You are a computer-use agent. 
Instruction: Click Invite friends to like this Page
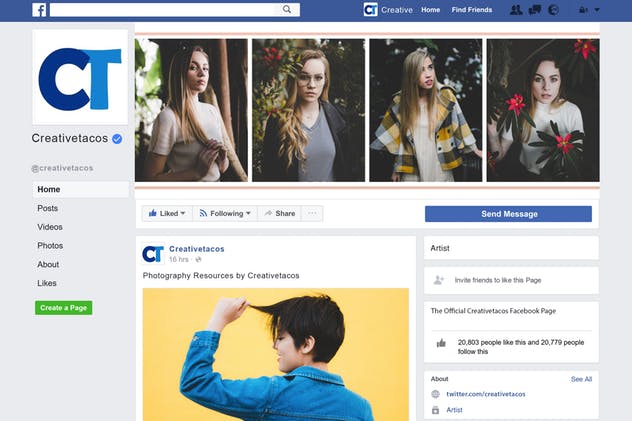tap(498, 280)
